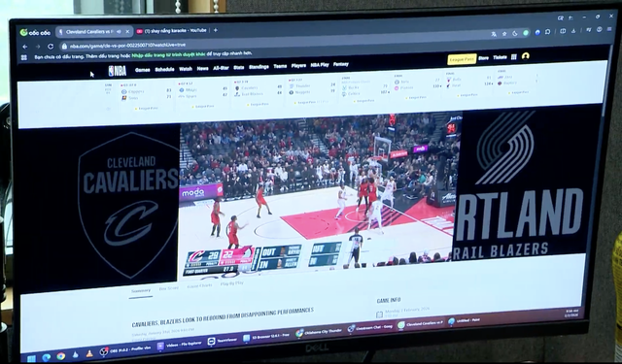This screenshot has height=364, width=622.
Task: Close the Cleveland Cavaliers tab
Action: click(x=127, y=31)
